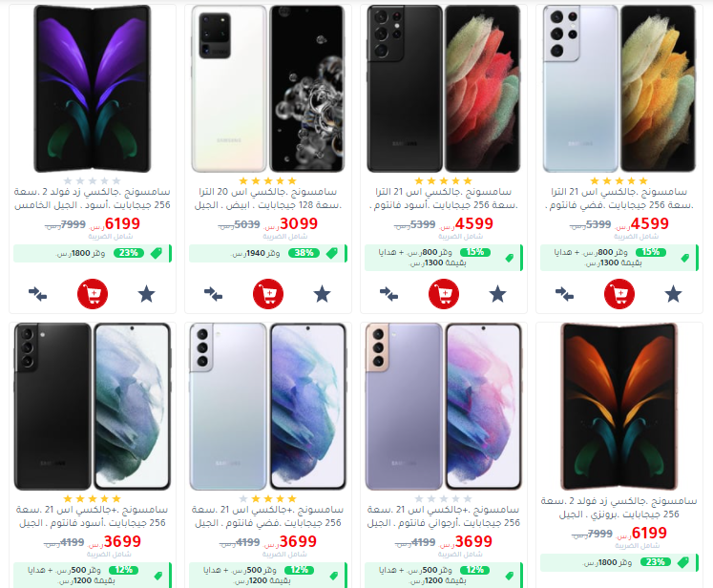Screen dimensions: 713x588
Task: Compare the black Galaxy S21 Ultra
Action: [x=388, y=294]
